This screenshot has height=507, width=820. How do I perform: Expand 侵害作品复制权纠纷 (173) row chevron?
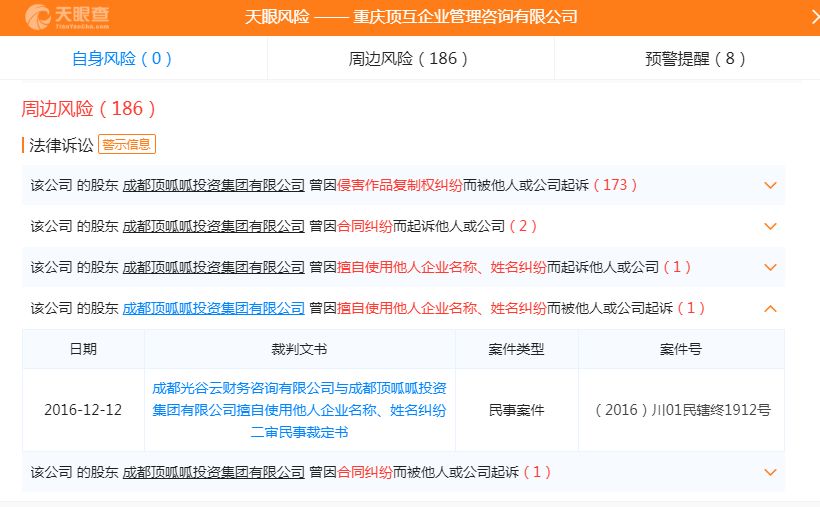pos(770,185)
